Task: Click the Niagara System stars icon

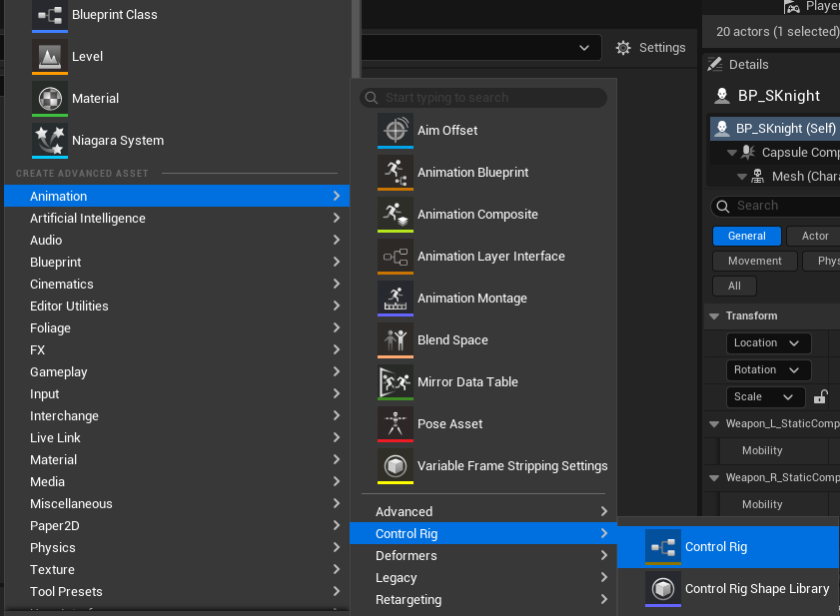Action: (50, 141)
